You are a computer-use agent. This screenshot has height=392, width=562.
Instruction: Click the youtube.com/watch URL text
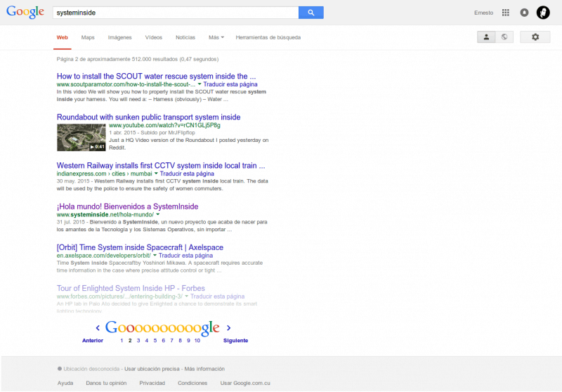(164, 125)
